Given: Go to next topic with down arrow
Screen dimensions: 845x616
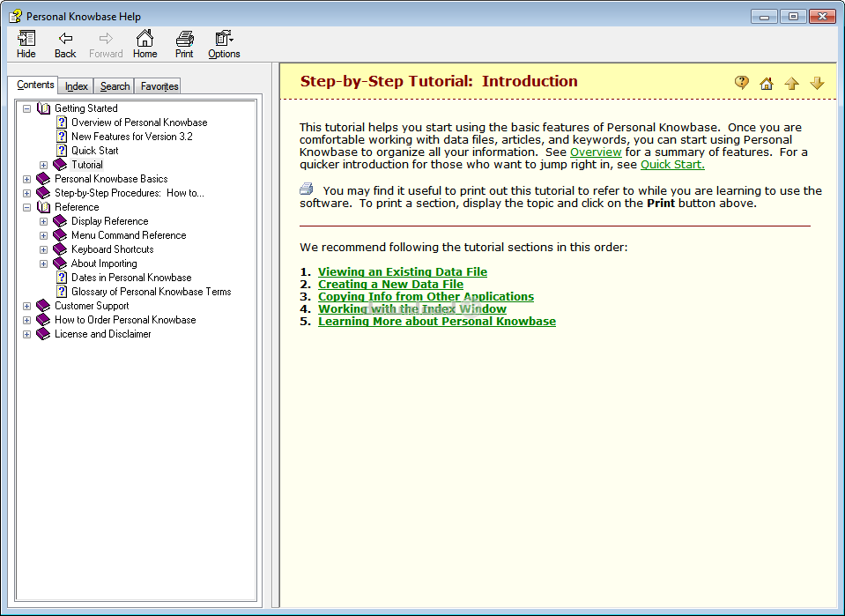Looking at the screenshot, I should [x=817, y=83].
